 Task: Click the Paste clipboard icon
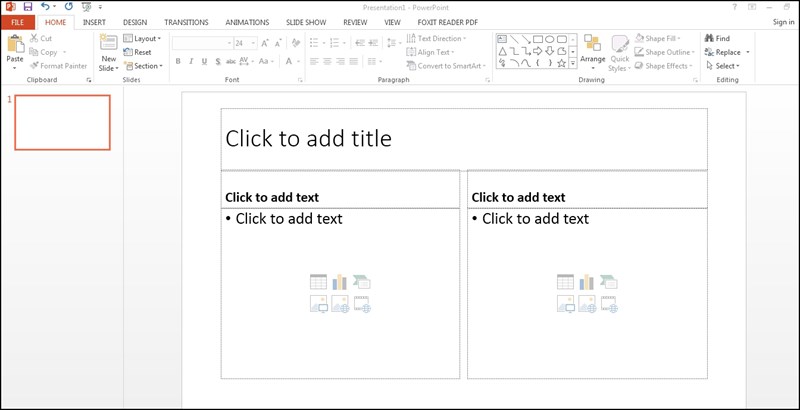click(x=14, y=44)
